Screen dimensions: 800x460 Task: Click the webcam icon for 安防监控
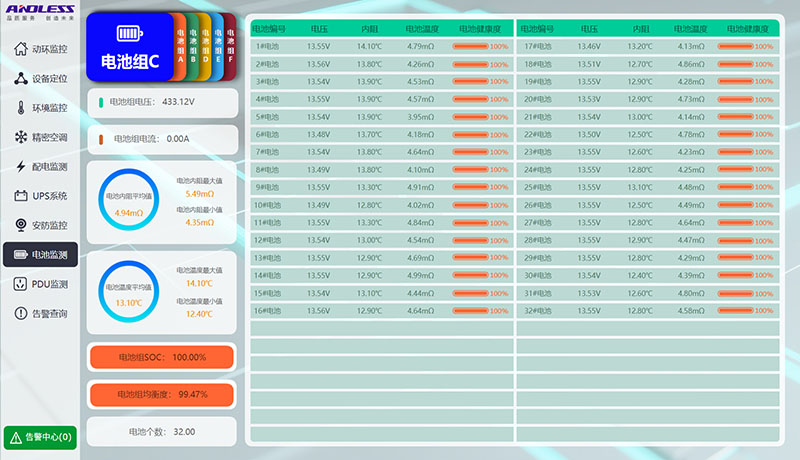(21, 225)
